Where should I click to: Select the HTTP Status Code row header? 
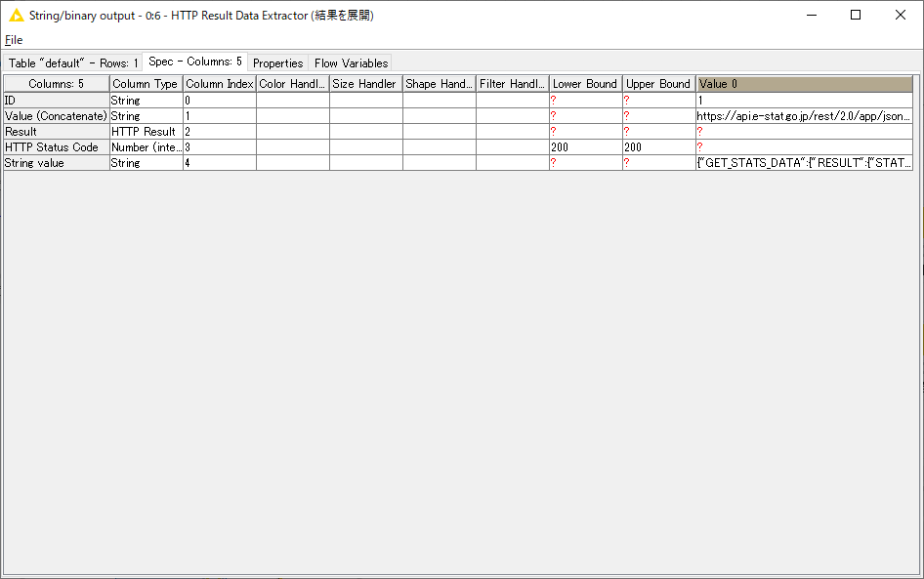coord(57,147)
